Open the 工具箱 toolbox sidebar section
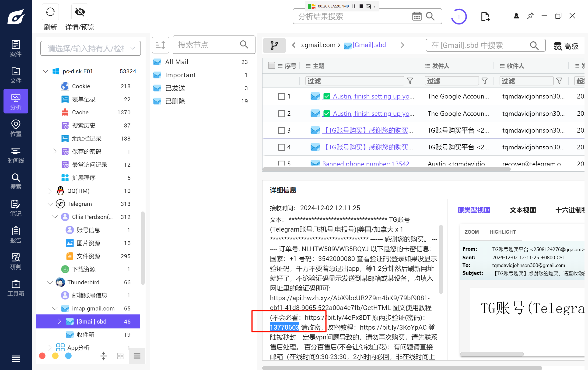The image size is (588, 370). pos(16,288)
